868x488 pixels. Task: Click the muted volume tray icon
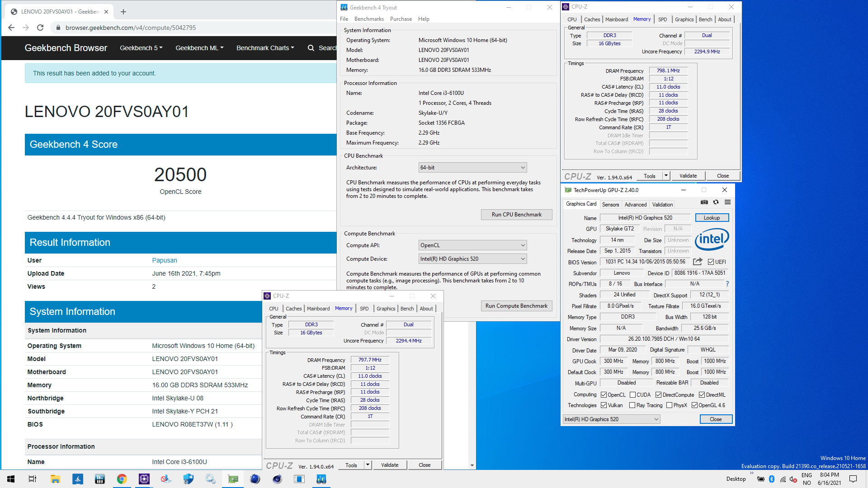pos(793,479)
